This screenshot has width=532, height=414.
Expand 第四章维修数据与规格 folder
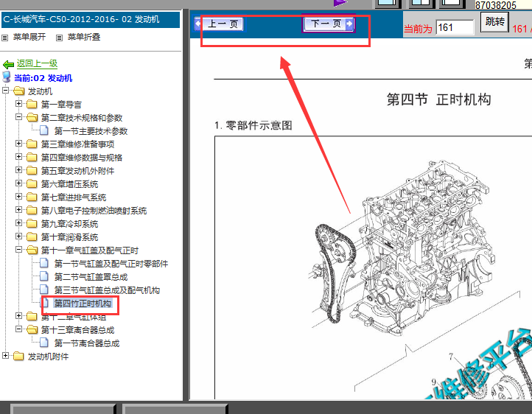pyautogui.click(x=18, y=157)
